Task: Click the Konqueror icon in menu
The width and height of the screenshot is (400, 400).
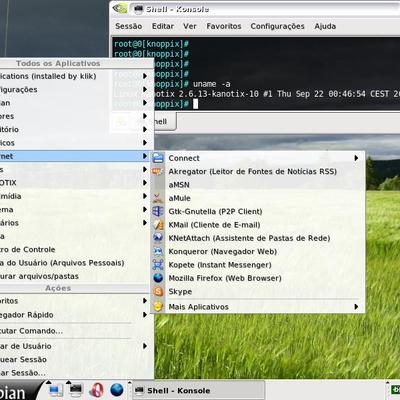Action: [158, 251]
